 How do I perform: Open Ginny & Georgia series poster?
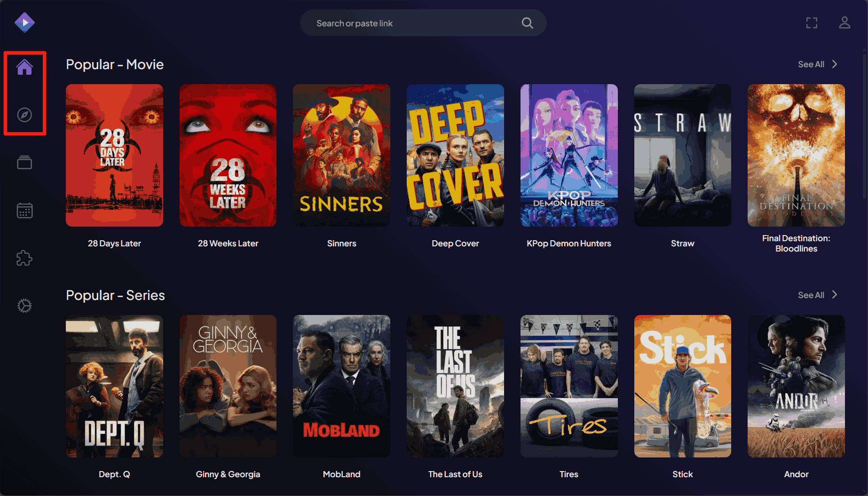tap(228, 386)
